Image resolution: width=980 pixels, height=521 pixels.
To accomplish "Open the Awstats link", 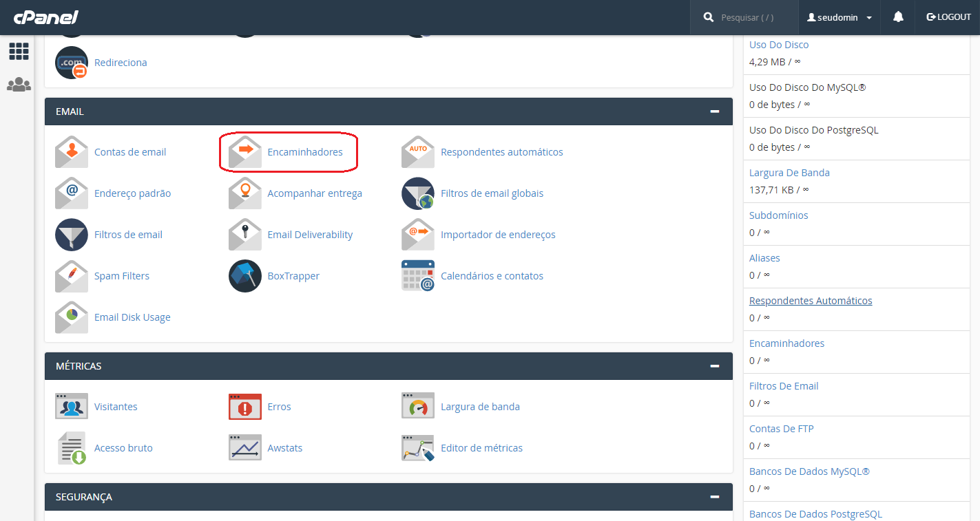I will pyautogui.click(x=285, y=448).
